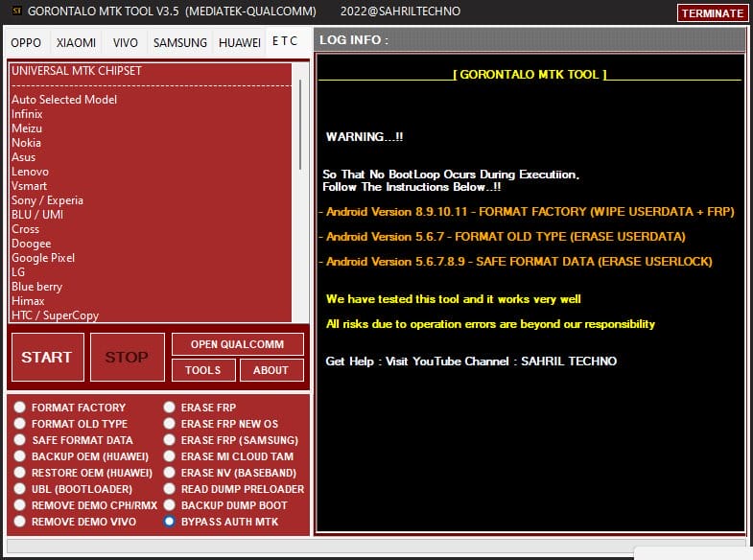The width and height of the screenshot is (753, 560).
Task: Select the HUAWEI tab
Action: click(x=239, y=43)
